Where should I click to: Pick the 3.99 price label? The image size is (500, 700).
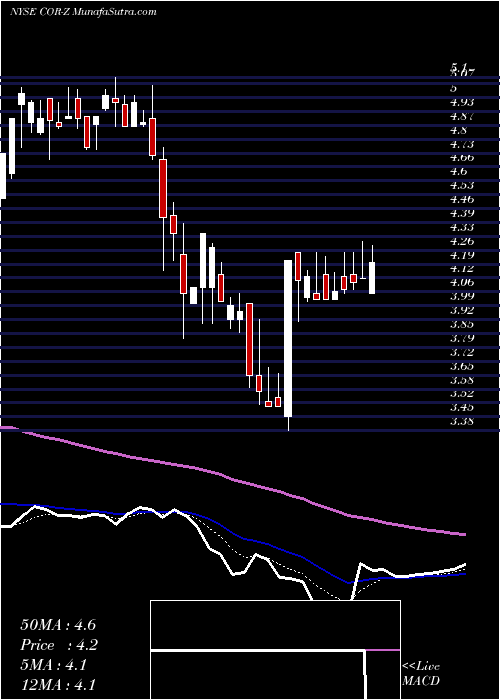click(462, 296)
